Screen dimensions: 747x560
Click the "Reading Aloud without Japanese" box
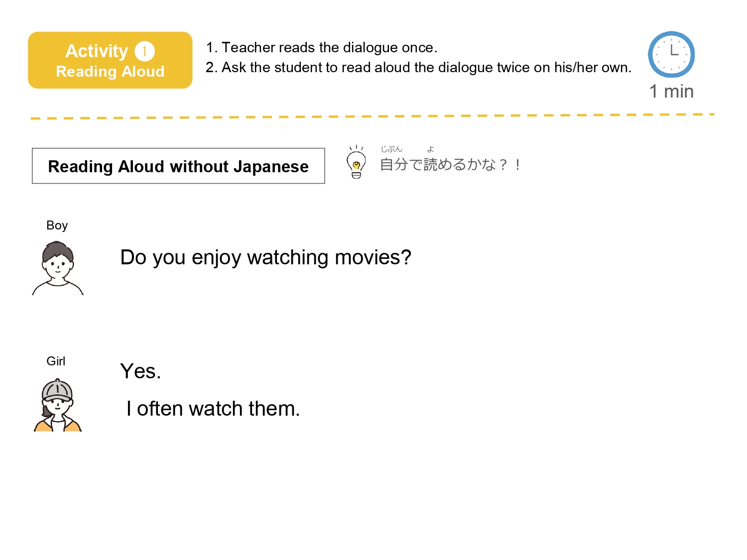tap(178, 166)
